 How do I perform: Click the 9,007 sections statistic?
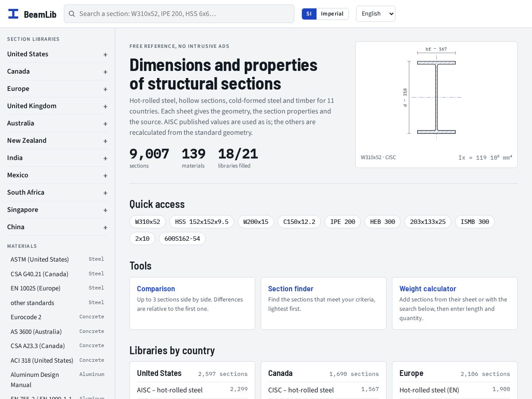[x=149, y=158]
